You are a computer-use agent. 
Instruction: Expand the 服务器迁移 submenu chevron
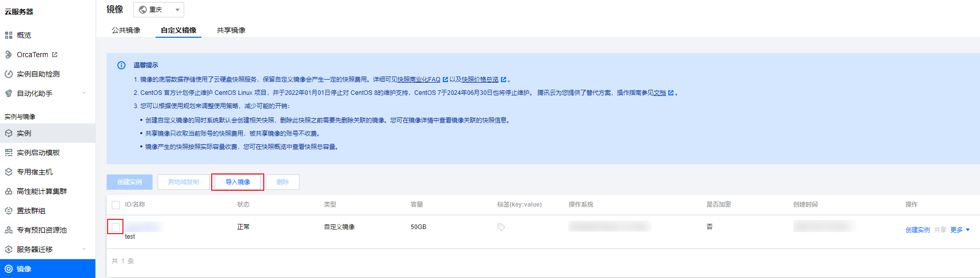[x=84, y=249]
